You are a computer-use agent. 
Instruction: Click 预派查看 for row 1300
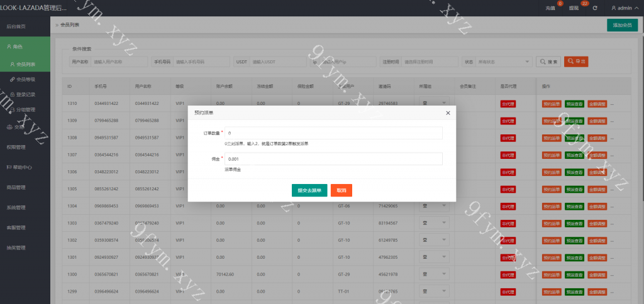(x=574, y=275)
